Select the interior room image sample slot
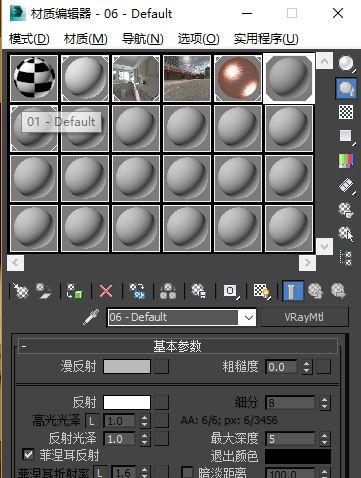Viewport: 361px width, 478px height. click(x=136, y=78)
